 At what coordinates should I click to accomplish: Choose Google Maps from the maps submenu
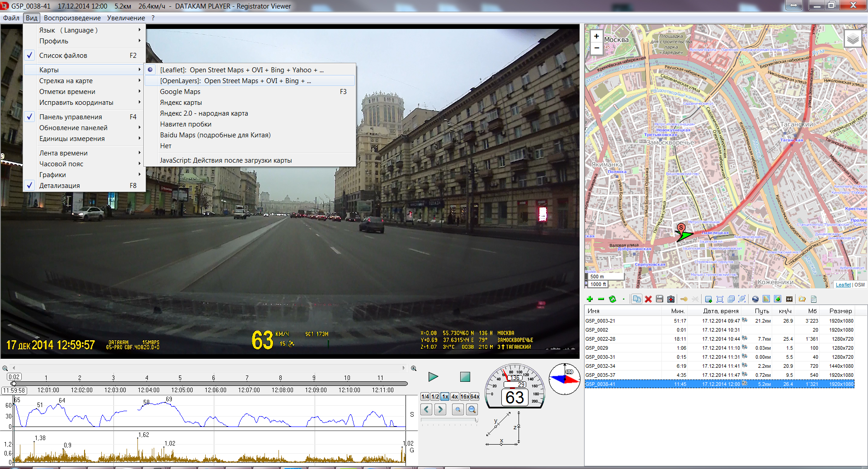coord(250,92)
